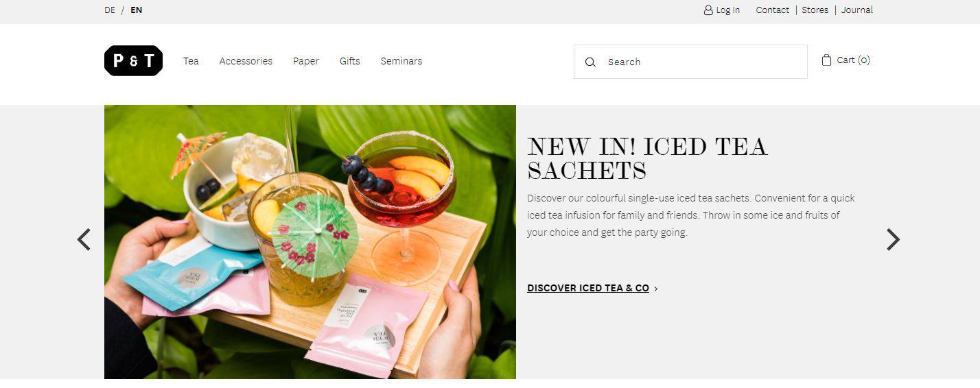This screenshot has height=388, width=980.
Task: Open the Accessories menu
Action: point(246,61)
